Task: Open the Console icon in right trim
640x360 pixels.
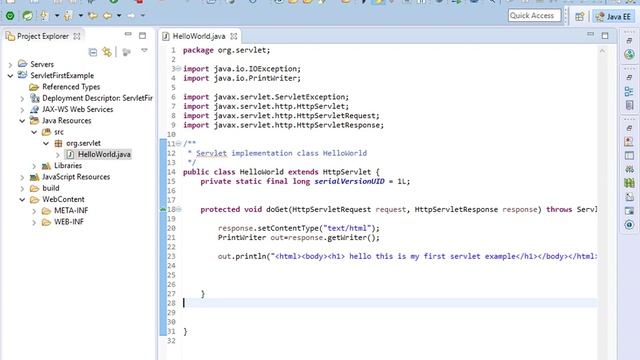Action: pos(629,211)
